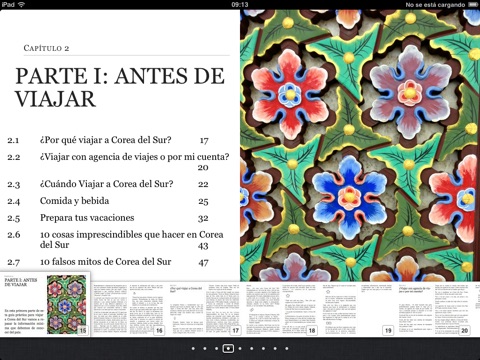Select the page 17 thumbnail

click(x=205, y=309)
